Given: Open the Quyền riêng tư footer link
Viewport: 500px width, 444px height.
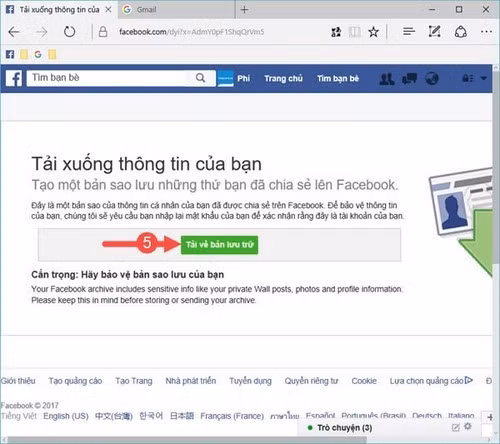Looking at the screenshot, I should pos(311,381).
